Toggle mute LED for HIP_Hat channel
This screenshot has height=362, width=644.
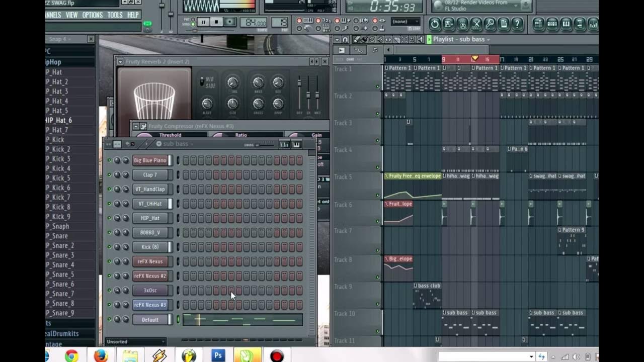tap(109, 218)
